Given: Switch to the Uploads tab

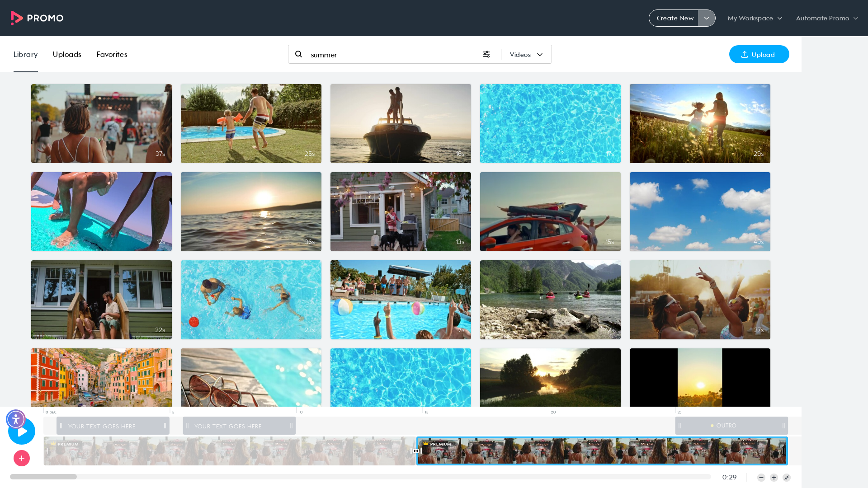Looking at the screenshot, I should pyautogui.click(x=67, y=54).
